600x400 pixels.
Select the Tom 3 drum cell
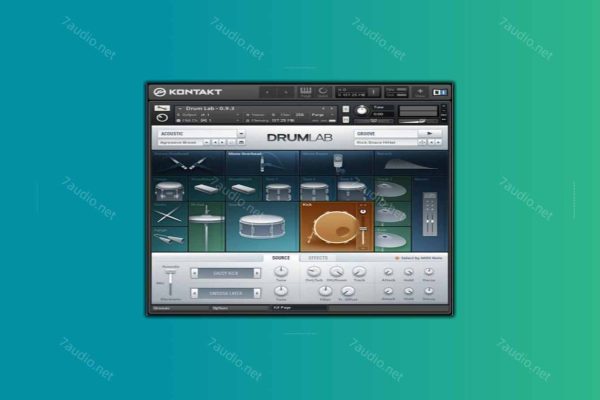pos(354,189)
